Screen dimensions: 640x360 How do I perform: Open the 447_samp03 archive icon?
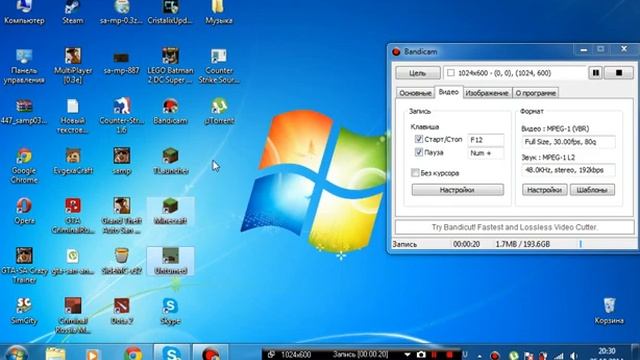click(24, 111)
